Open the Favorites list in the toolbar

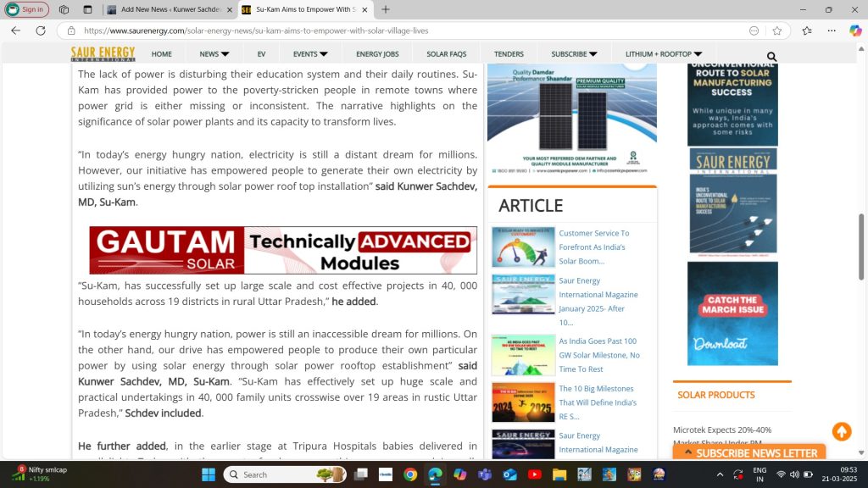(x=807, y=30)
